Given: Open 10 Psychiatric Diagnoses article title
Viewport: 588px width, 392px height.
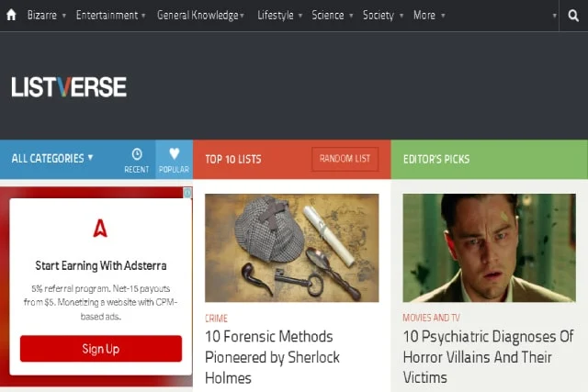Looking at the screenshot, I should (488, 357).
